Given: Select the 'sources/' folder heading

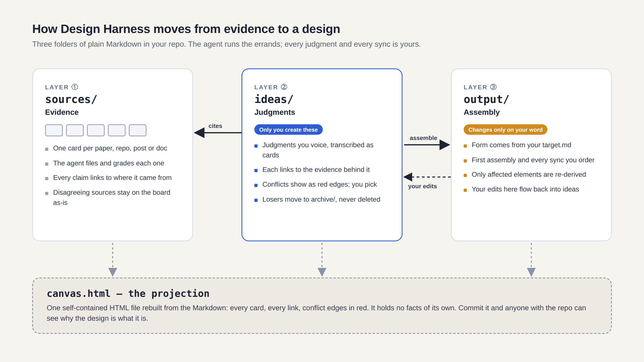Looking at the screenshot, I should (71, 99).
